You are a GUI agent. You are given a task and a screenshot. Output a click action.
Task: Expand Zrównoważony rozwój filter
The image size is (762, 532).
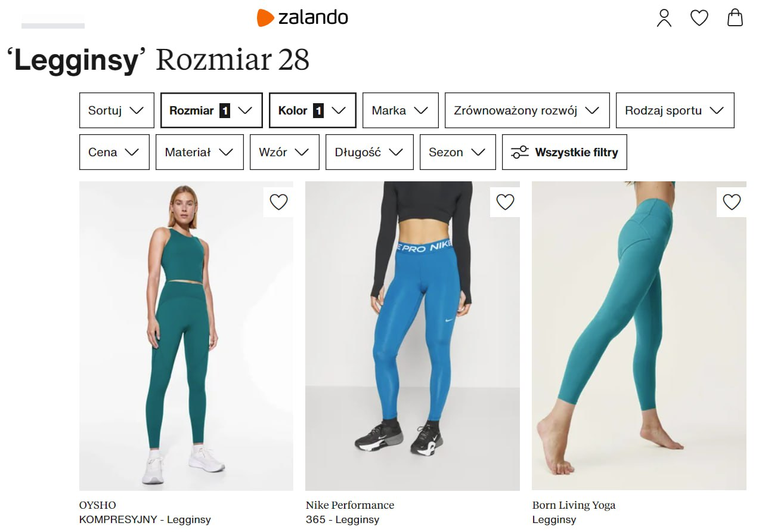click(526, 110)
